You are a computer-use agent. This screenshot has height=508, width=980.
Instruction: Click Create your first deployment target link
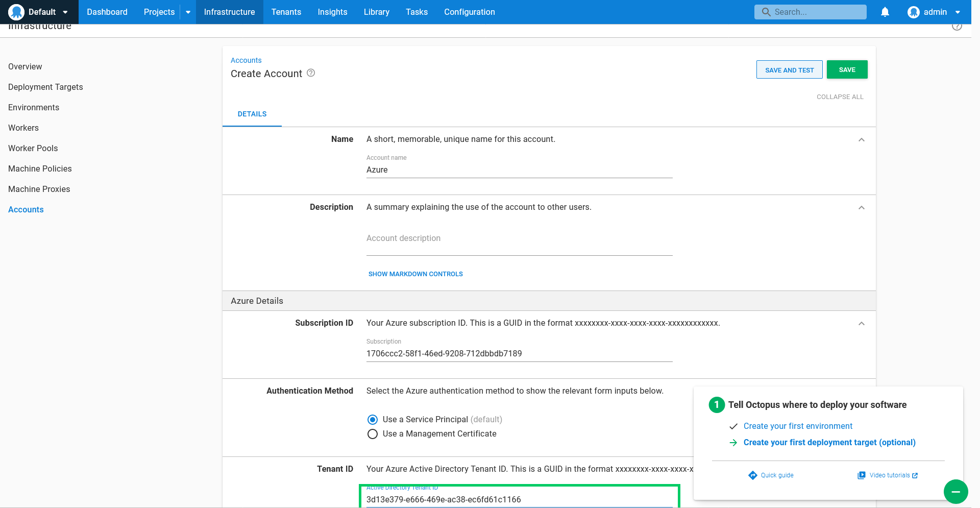[829, 442]
